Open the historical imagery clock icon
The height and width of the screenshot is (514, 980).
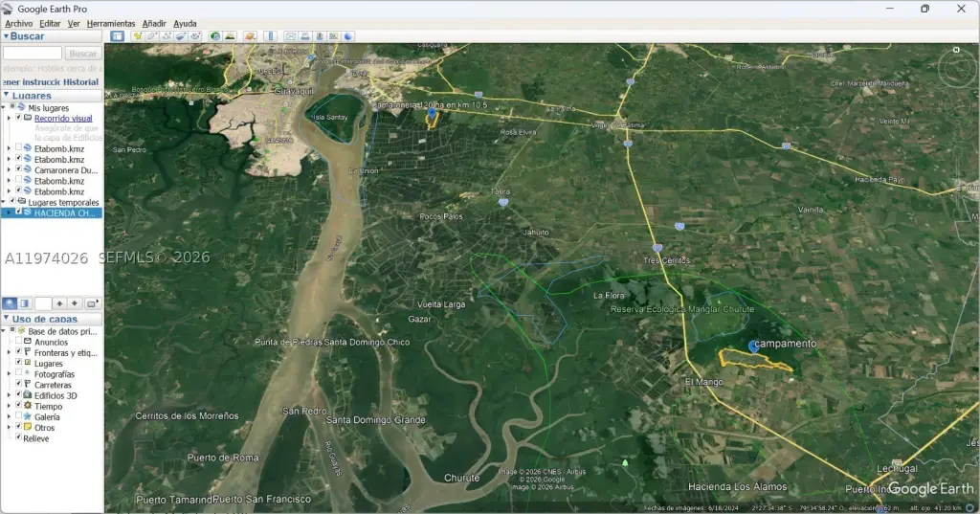coord(215,36)
